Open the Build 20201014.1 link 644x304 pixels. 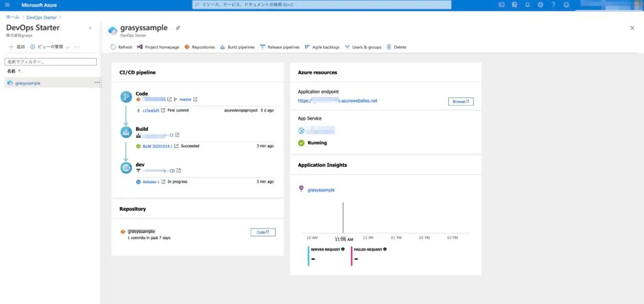157,146
